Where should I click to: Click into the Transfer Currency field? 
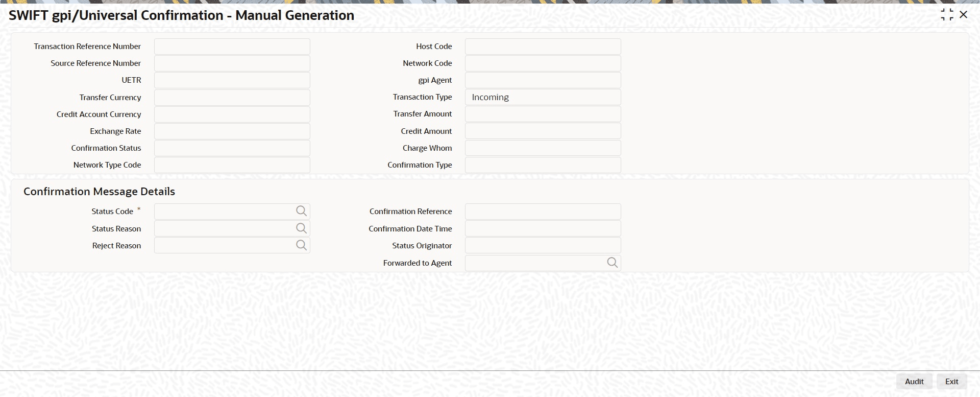(232, 97)
